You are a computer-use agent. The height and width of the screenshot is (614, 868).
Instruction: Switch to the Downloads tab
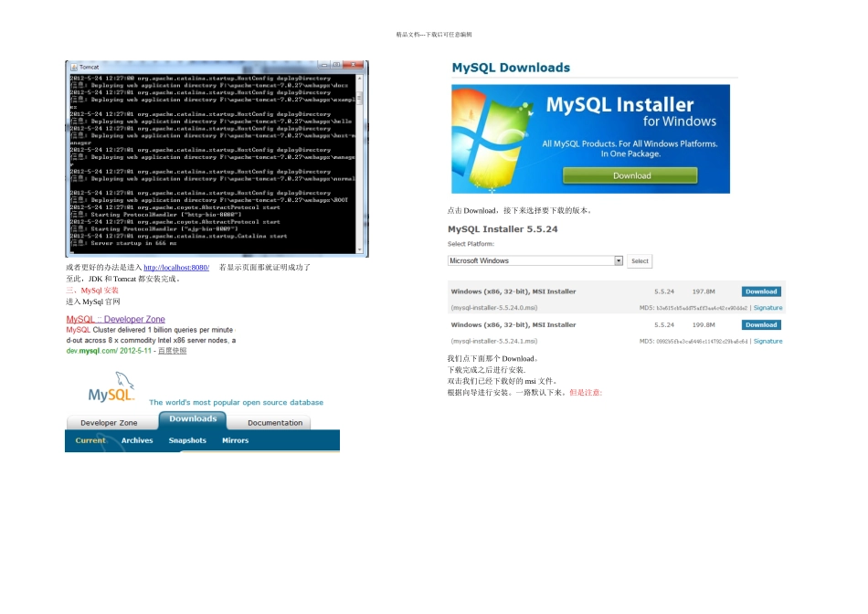pyautogui.click(x=193, y=419)
